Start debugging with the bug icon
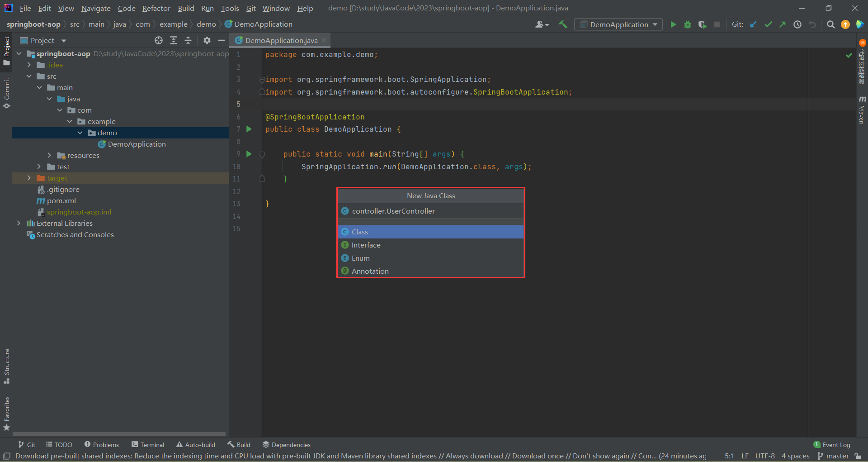868x462 pixels. [x=688, y=24]
